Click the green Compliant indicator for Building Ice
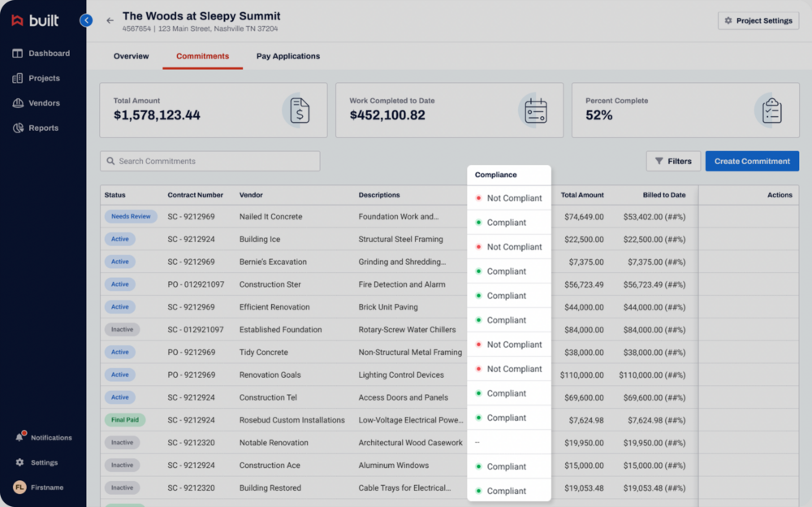812x507 pixels. [478, 222]
